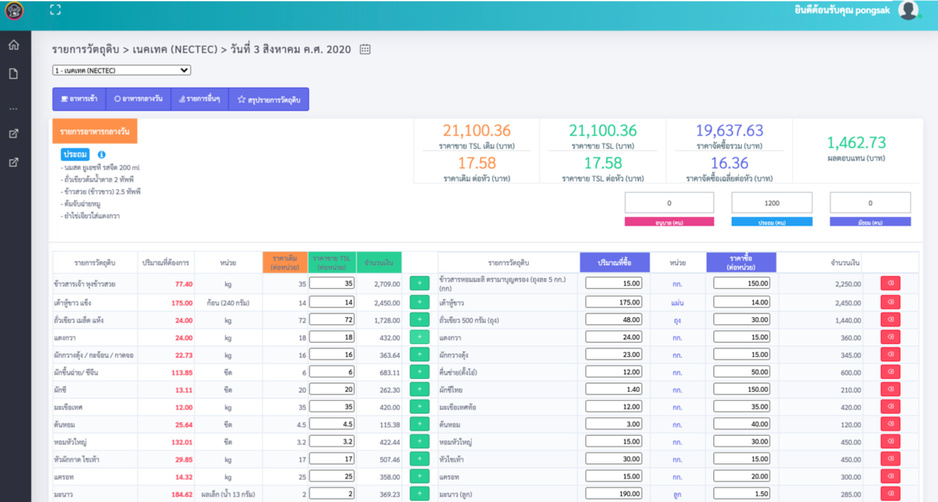Click the pink อนุบาล color bar
This screenshot has width=938, height=502.
click(x=669, y=222)
